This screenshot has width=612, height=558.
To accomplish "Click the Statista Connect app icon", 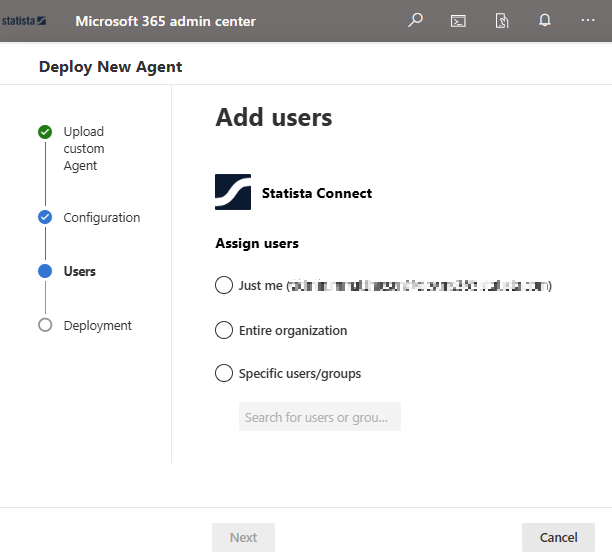I will 233,192.
